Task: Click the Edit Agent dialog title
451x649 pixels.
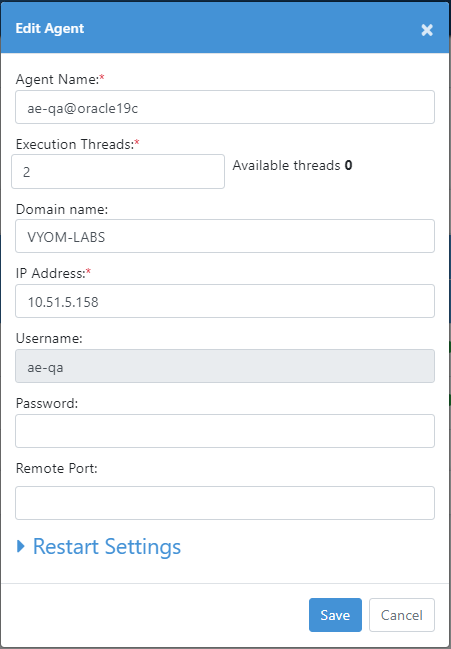Action: [x=50, y=28]
